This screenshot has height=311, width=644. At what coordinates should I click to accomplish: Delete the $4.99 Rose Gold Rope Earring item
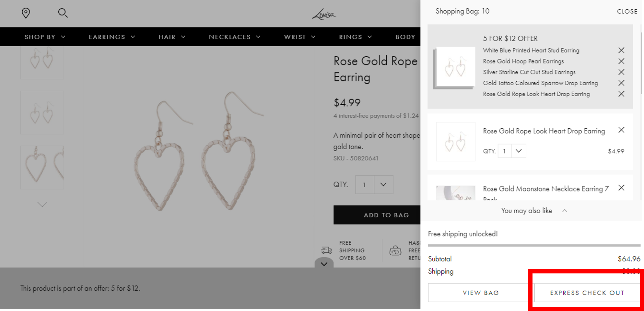pos(621,130)
